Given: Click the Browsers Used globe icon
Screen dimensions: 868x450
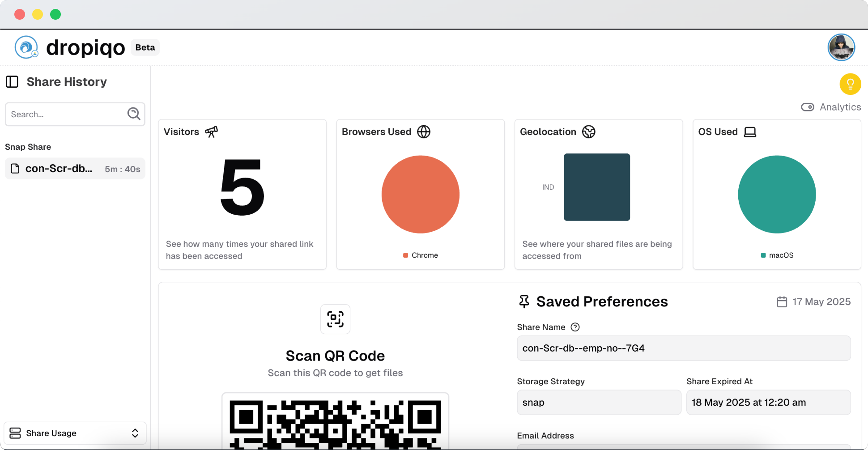Looking at the screenshot, I should (x=424, y=132).
